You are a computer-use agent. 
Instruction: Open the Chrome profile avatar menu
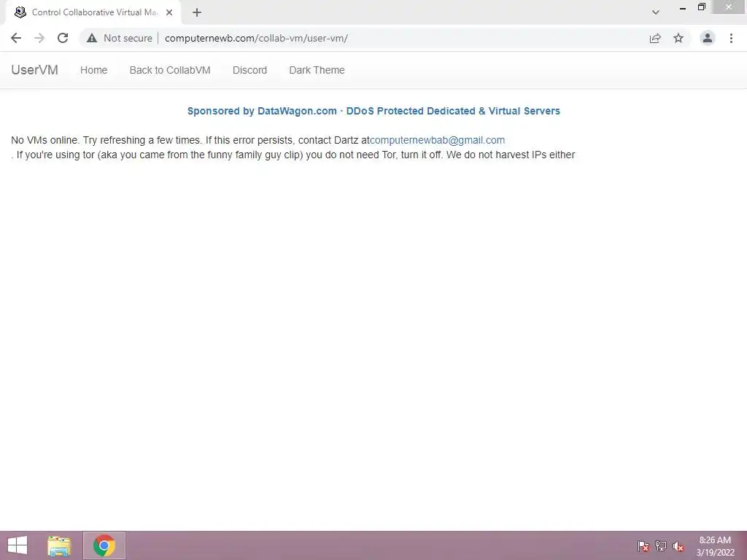click(x=708, y=38)
